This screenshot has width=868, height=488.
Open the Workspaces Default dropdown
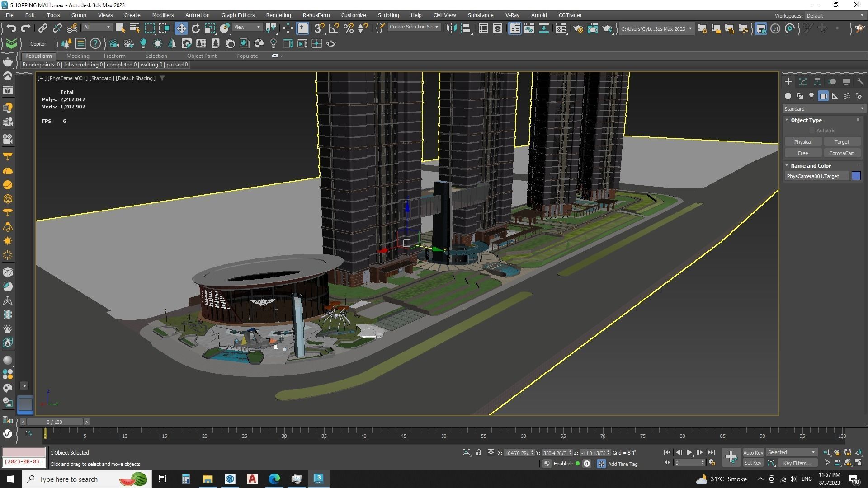(x=835, y=15)
